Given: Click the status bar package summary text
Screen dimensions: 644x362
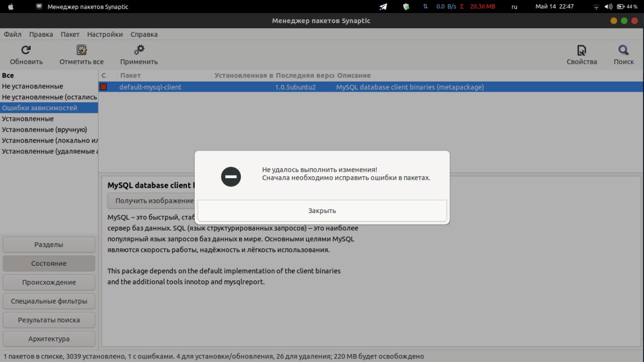Looking at the screenshot, I should 213,356.
